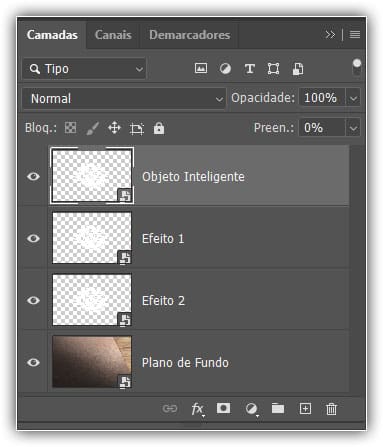The width and height of the screenshot is (383, 447).
Task: Select layer named Efeito 2
Action: [163, 301]
